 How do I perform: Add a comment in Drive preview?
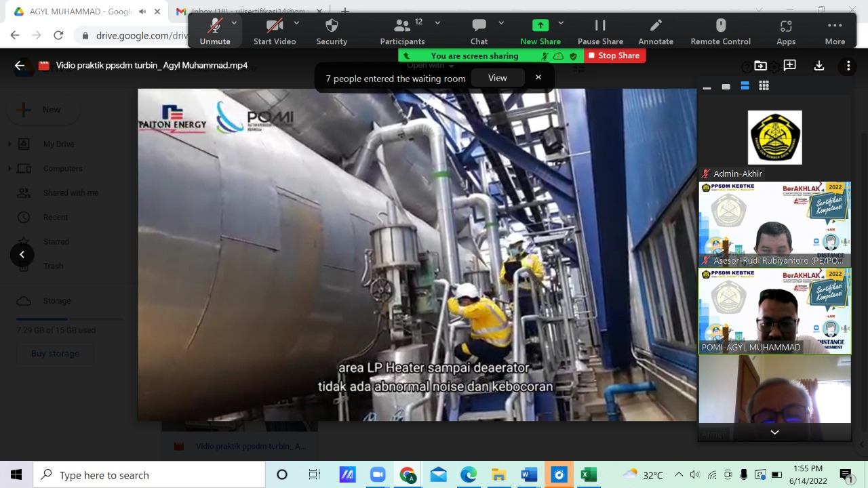pos(789,66)
